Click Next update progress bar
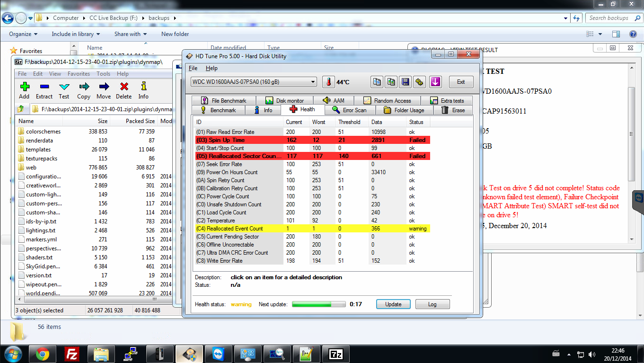Viewport: 644px width, 363px height. [x=318, y=304]
